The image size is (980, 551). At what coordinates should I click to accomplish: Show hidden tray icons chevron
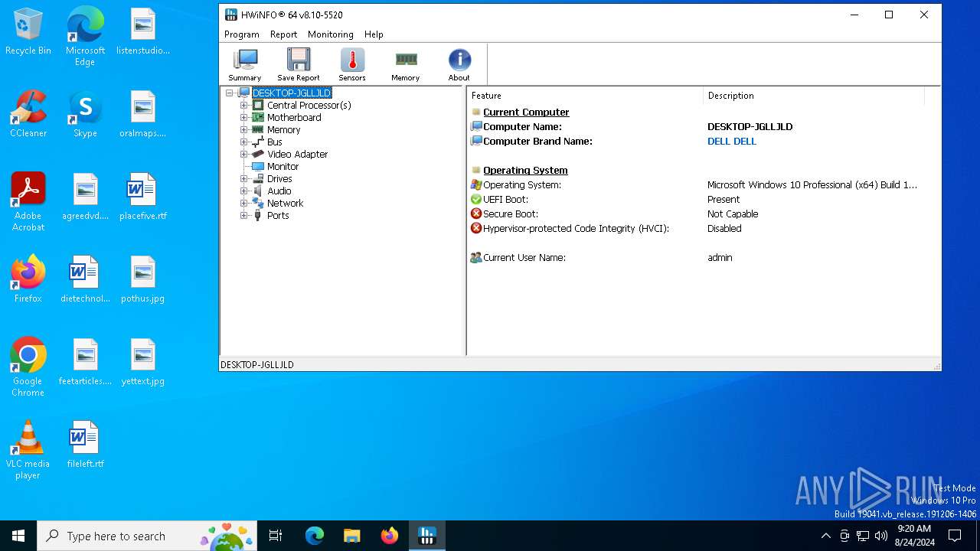click(x=825, y=536)
